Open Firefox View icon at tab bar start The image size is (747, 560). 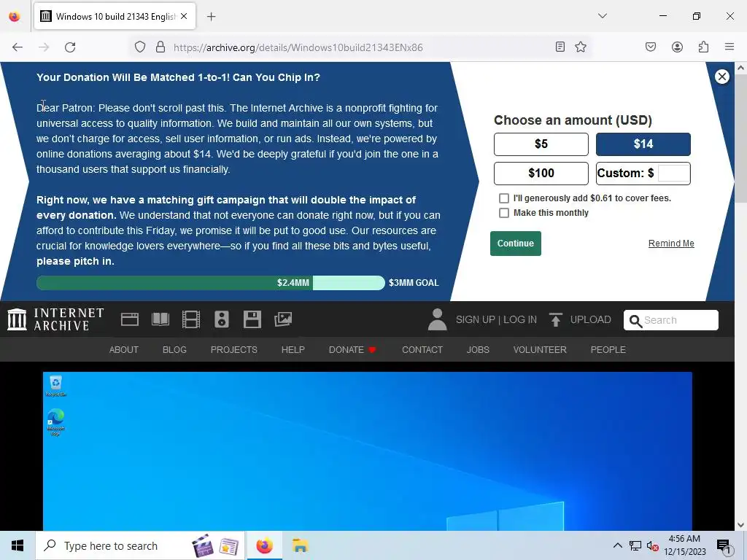15,17
